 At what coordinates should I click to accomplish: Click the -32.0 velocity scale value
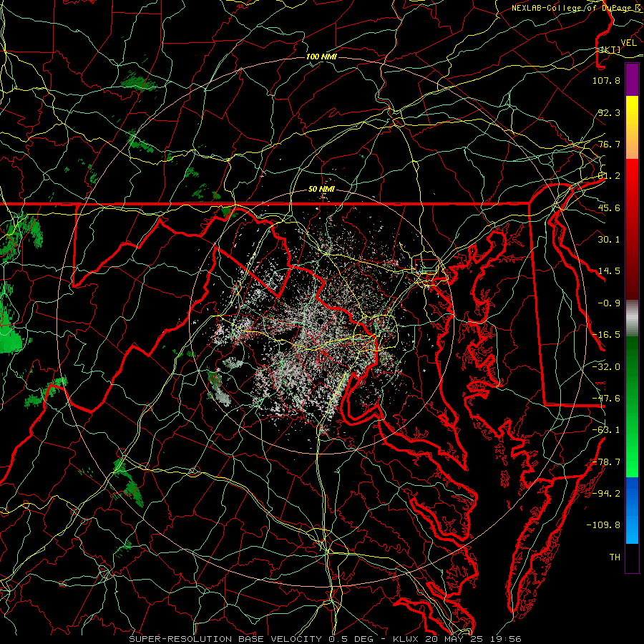click(606, 367)
